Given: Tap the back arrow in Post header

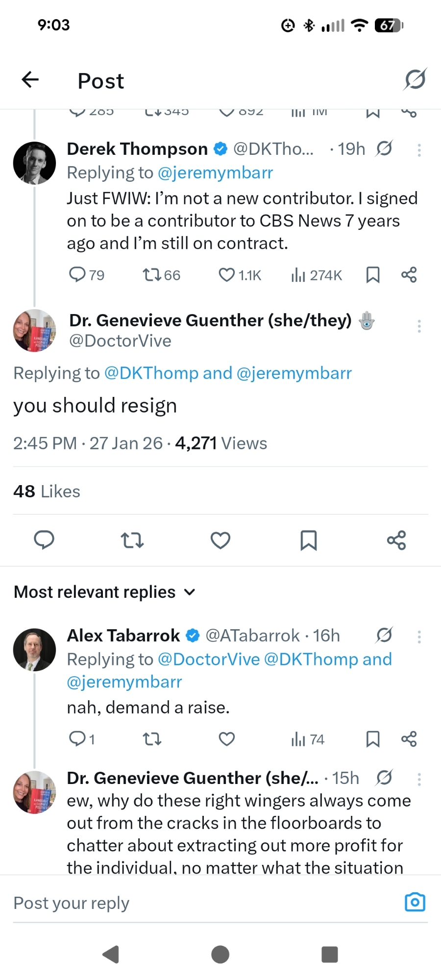Looking at the screenshot, I should pyautogui.click(x=30, y=79).
